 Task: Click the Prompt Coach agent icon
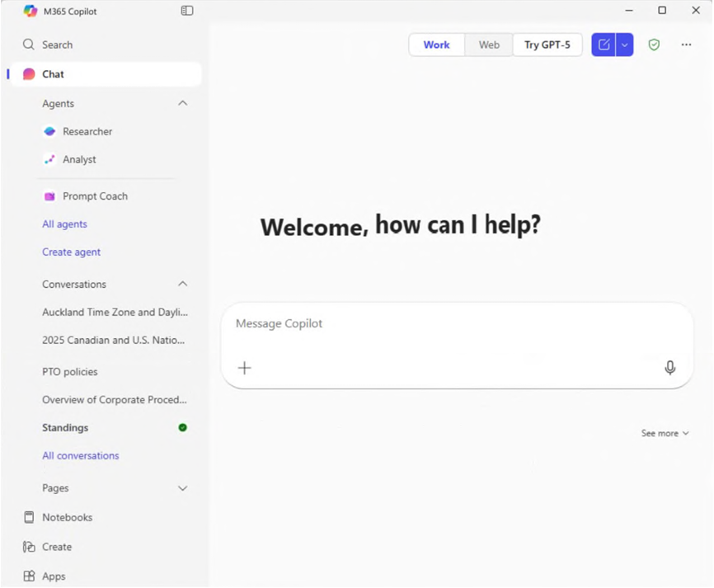coord(49,196)
